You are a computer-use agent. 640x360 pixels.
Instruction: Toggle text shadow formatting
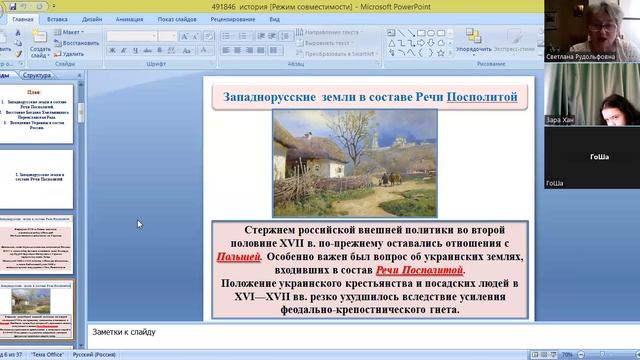point(159,51)
